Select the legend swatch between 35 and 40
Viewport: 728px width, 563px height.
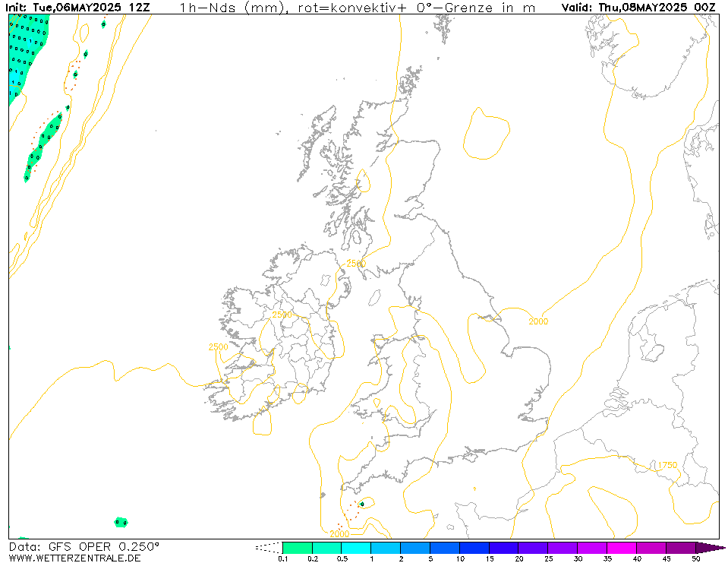click(622, 548)
